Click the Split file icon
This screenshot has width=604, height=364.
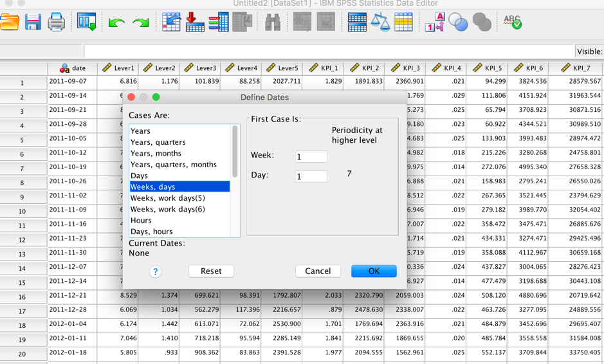point(357,22)
